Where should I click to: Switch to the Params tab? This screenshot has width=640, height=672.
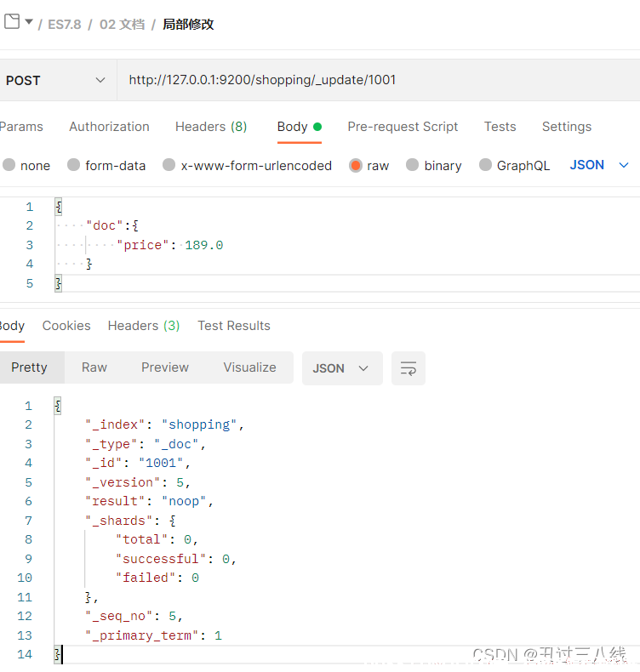click(21, 127)
